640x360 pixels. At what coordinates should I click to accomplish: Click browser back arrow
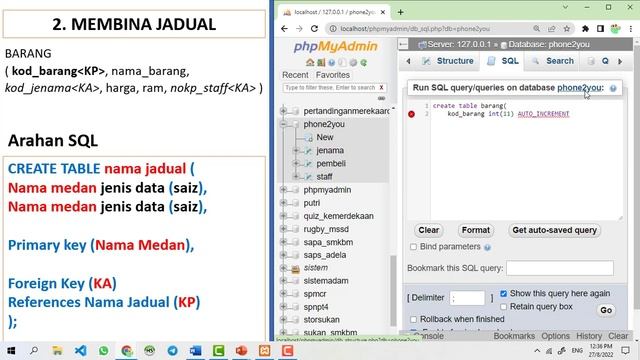pyautogui.click(x=284, y=29)
